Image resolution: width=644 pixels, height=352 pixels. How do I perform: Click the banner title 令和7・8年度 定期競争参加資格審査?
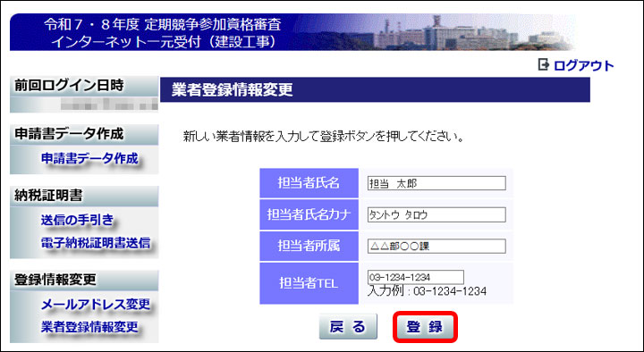pyautogui.click(x=163, y=25)
